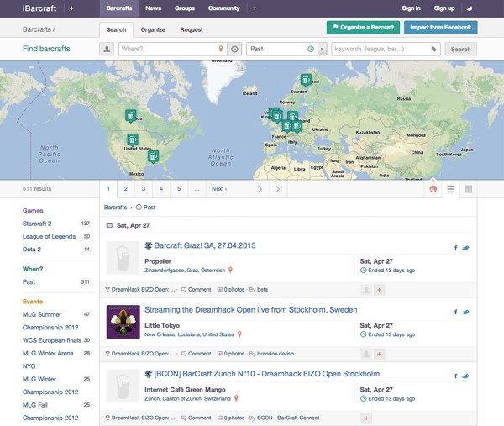Click the locate-me target icon
Screen dimensions: 504x426
point(234,50)
